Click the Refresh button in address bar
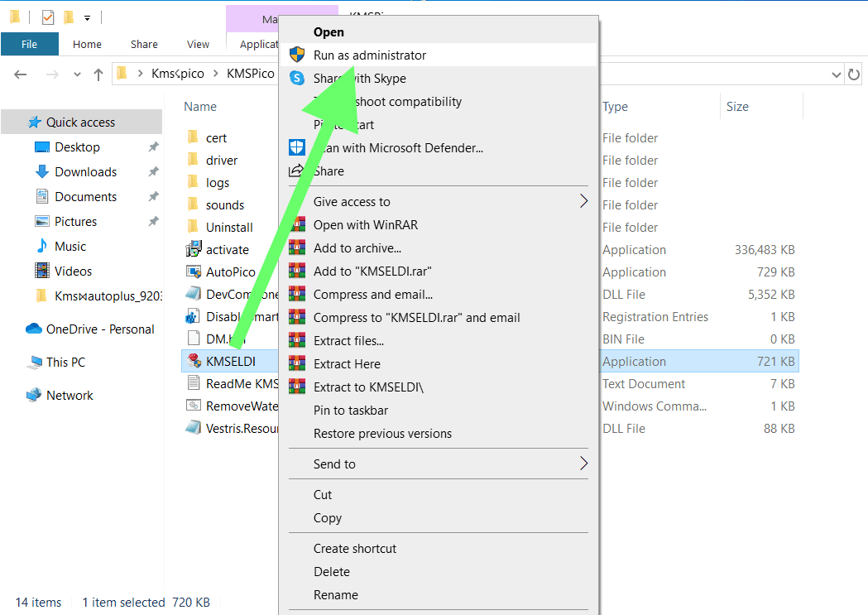Viewport: 868px width, 615px height. pyautogui.click(x=854, y=74)
